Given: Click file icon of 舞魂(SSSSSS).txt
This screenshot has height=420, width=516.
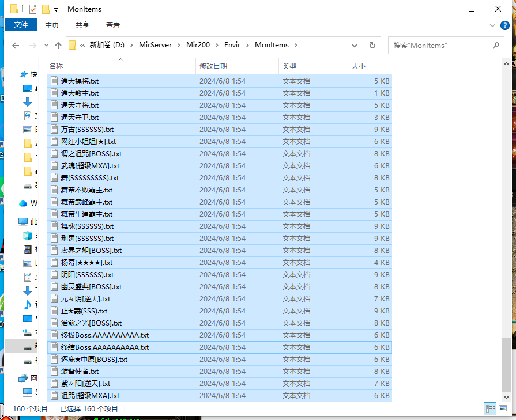Looking at the screenshot, I should point(54,226).
